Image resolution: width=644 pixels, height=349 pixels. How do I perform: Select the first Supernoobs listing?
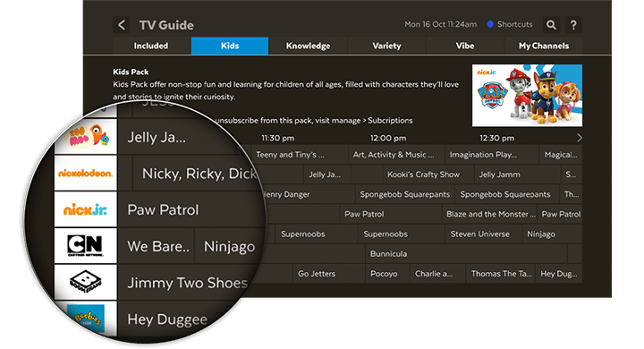pyautogui.click(x=317, y=234)
